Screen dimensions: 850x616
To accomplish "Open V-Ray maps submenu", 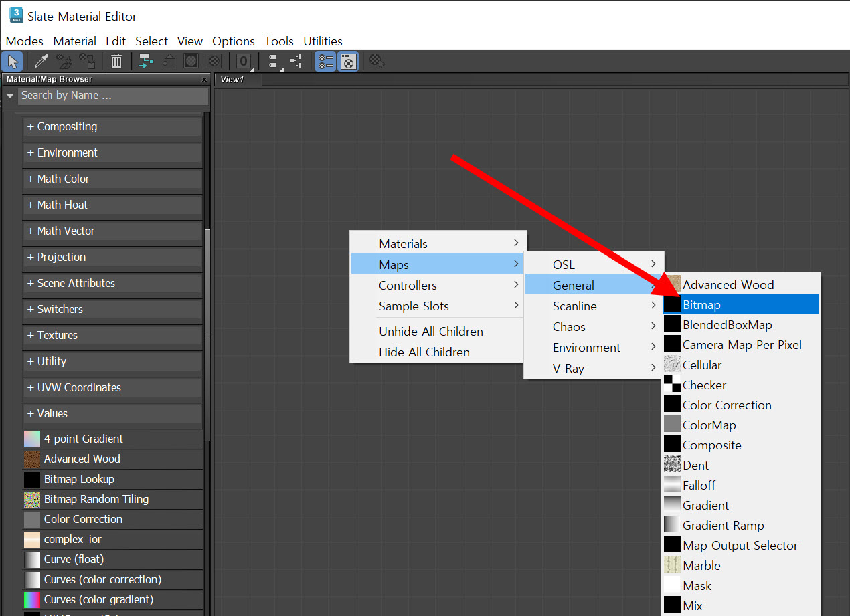I will (x=594, y=369).
